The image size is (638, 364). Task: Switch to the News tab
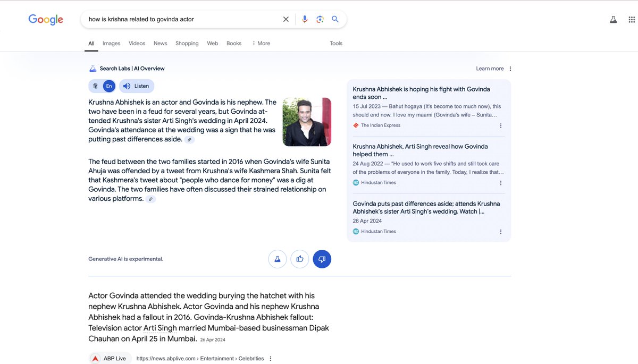coord(161,44)
